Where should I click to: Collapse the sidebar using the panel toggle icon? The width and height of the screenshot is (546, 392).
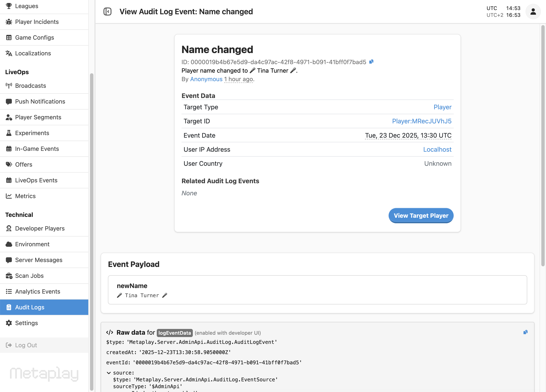(108, 11)
